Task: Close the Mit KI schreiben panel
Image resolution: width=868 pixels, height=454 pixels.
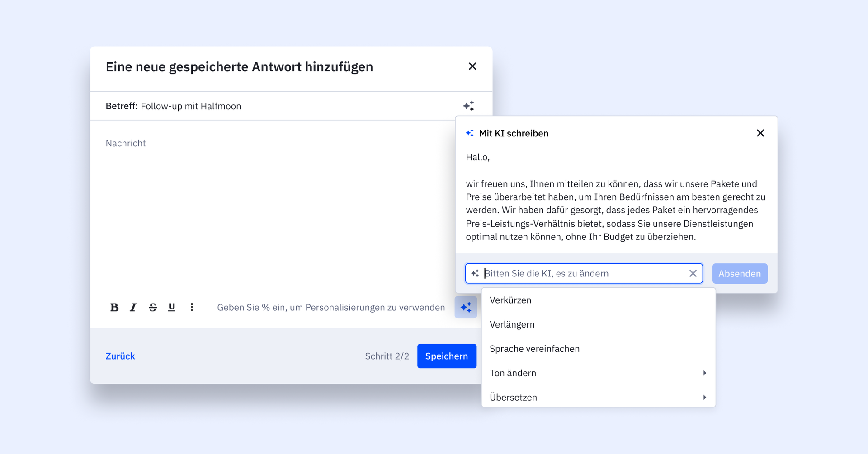Action: click(760, 133)
